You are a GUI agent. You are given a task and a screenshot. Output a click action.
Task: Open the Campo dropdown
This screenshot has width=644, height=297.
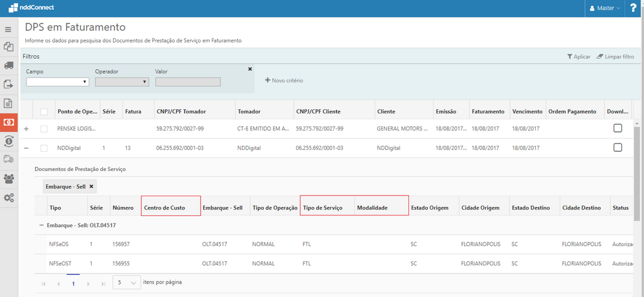click(58, 82)
